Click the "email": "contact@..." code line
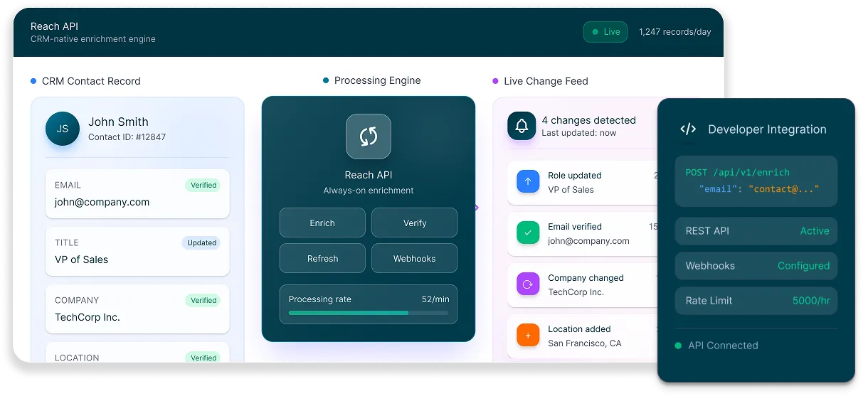The height and width of the screenshot is (401, 868). coord(759,188)
